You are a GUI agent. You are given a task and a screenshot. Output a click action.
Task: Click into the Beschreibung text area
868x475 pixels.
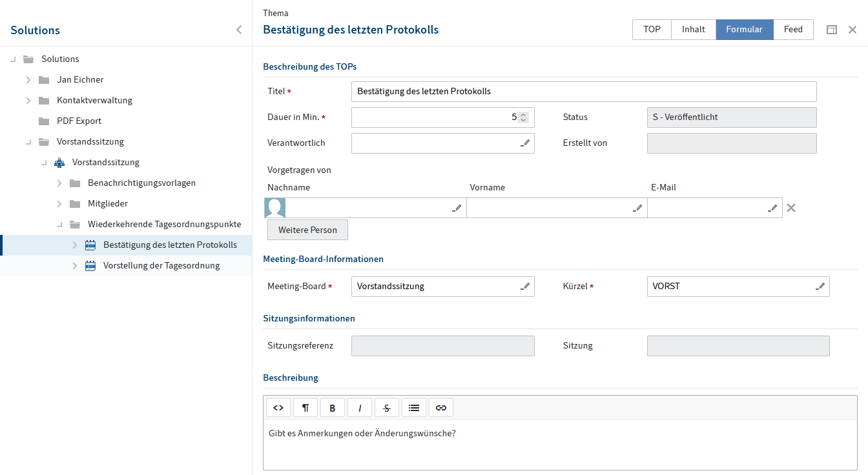560,445
